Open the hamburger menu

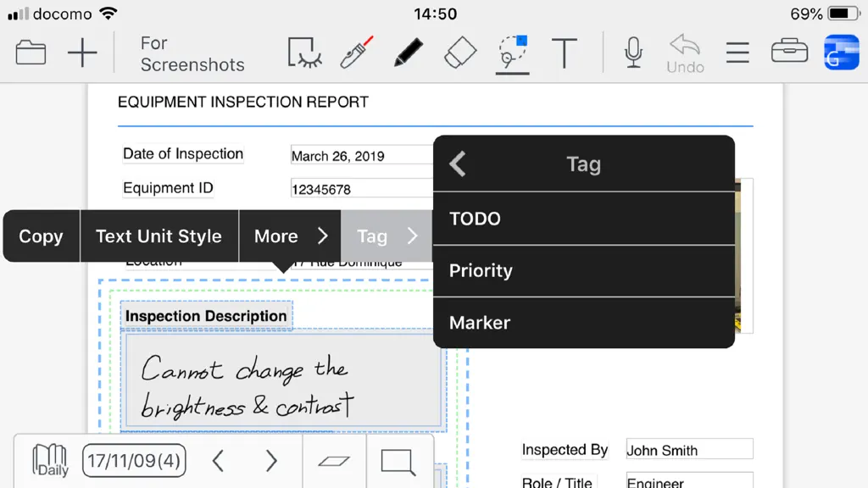pyautogui.click(x=737, y=53)
